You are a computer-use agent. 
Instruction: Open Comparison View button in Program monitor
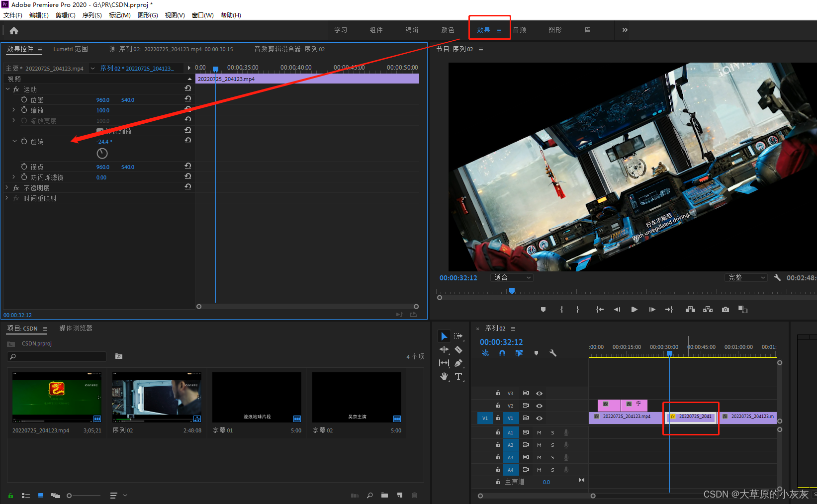pos(742,310)
